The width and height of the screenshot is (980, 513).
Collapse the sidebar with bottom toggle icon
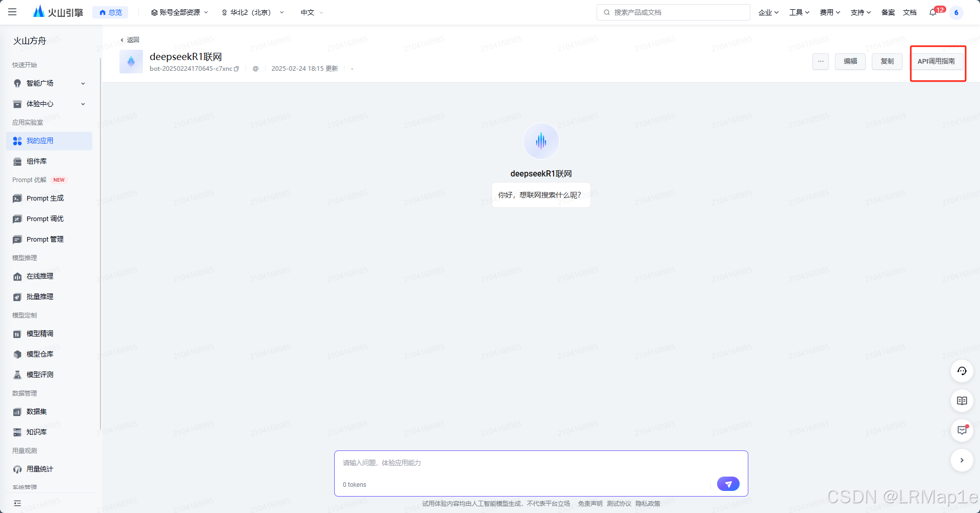pyautogui.click(x=17, y=503)
